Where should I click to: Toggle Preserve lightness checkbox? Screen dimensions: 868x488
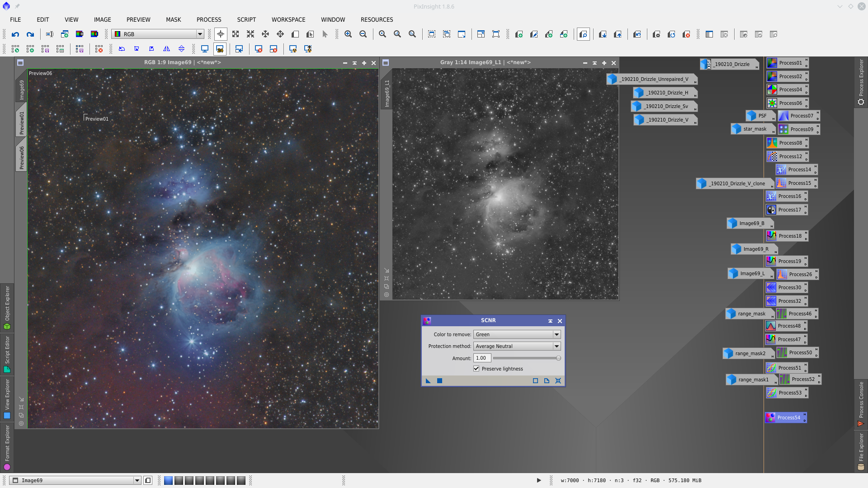click(x=476, y=369)
